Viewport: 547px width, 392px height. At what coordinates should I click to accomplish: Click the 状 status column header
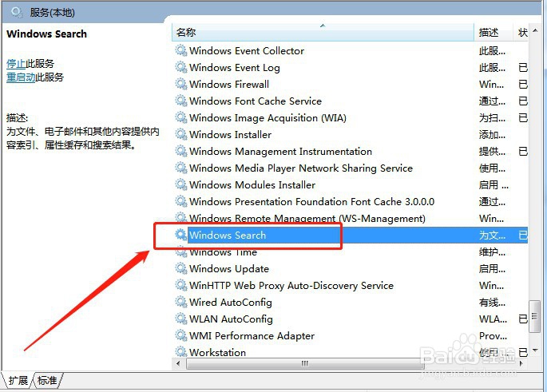(522, 33)
